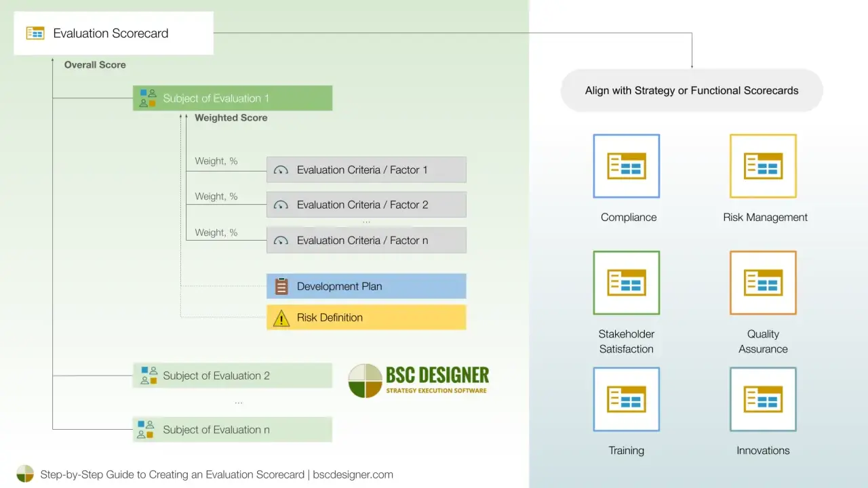Click the Weight, % label for Factor n
Viewport: 868px width, 488px height.
pyautogui.click(x=216, y=232)
